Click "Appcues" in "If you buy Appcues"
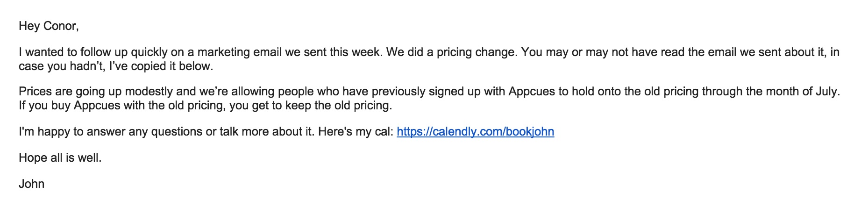 point(97,106)
